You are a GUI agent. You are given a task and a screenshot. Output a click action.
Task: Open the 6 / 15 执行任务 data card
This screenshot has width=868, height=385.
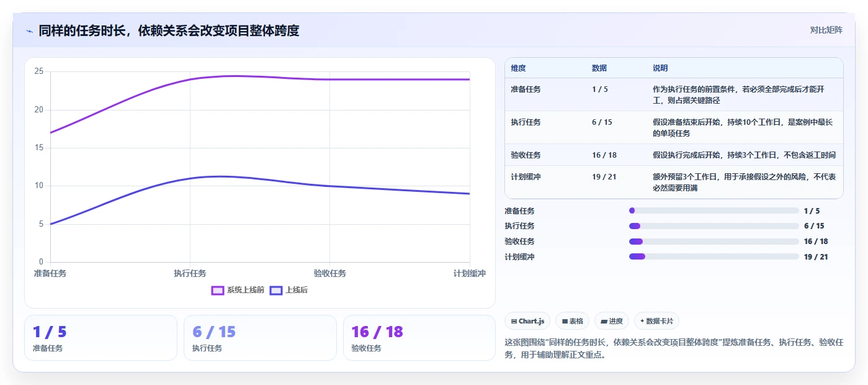(260, 338)
